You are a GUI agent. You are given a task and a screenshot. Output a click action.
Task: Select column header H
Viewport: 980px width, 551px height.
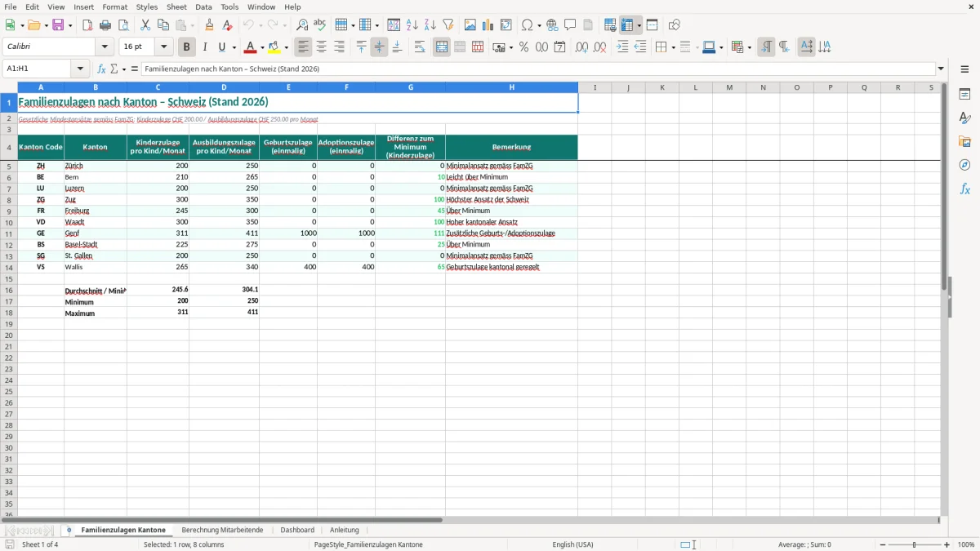coord(511,87)
